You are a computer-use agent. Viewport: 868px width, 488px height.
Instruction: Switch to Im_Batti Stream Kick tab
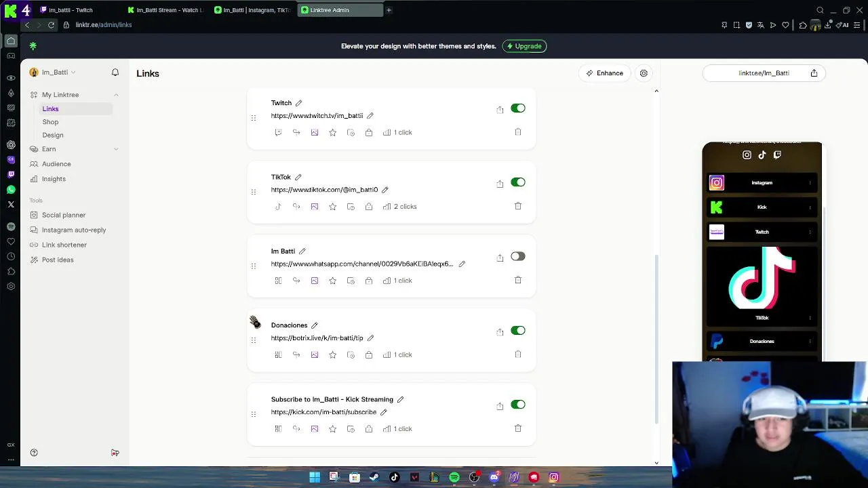click(166, 10)
